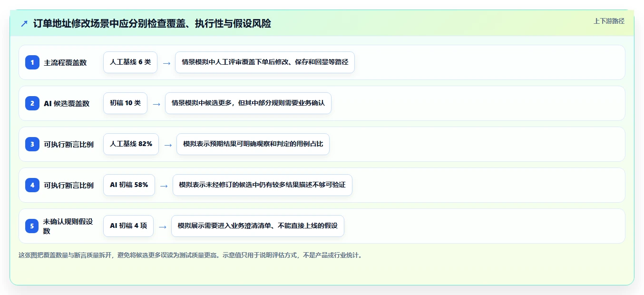The image size is (644, 295).
Task: Click the 人工基线 82% chip
Action: pyautogui.click(x=131, y=144)
